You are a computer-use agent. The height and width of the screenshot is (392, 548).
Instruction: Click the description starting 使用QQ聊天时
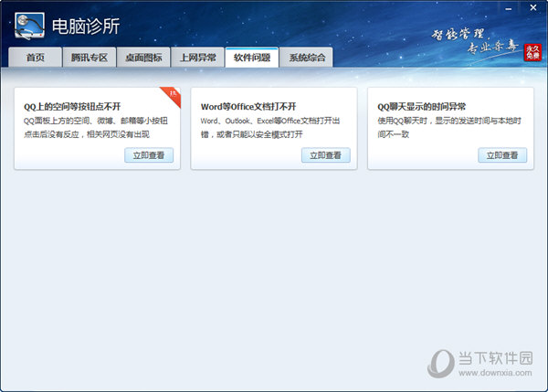(449, 127)
